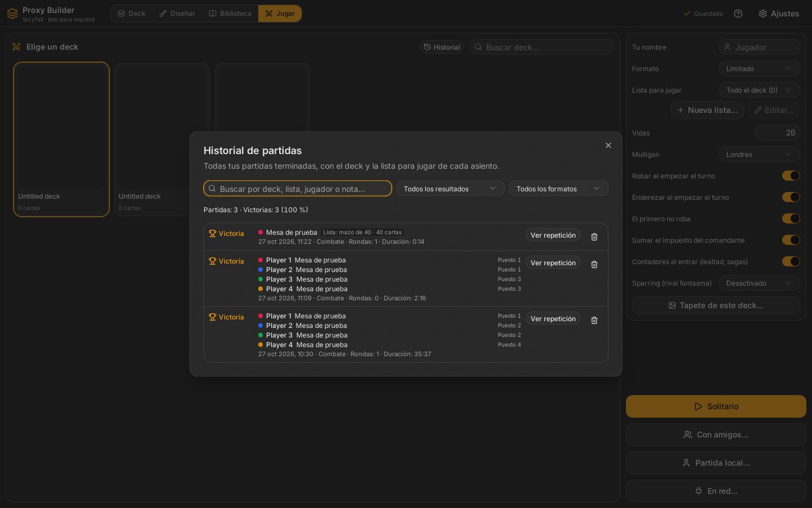Open Ajustes settings
The image size is (812, 508).
coord(779,14)
